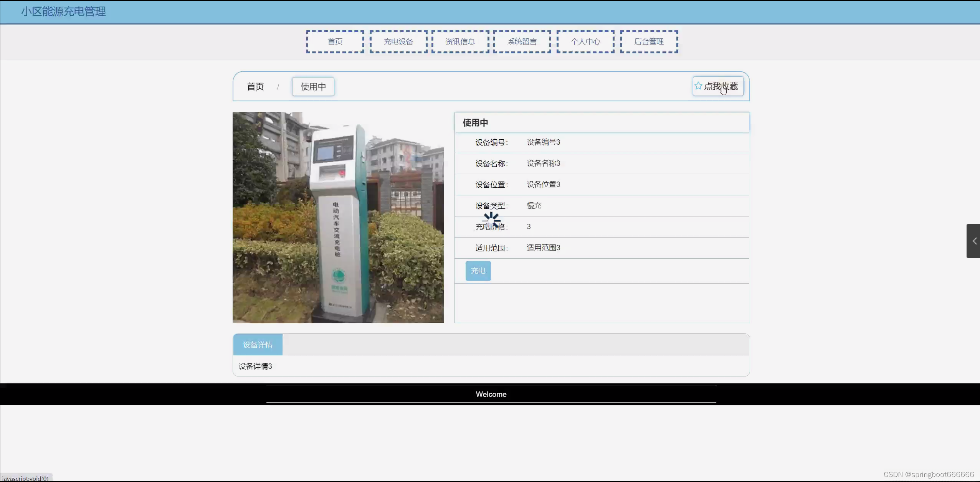Click the 首页 breadcrumb link
Viewport: 980px width, 482px height.
[255, 87]
